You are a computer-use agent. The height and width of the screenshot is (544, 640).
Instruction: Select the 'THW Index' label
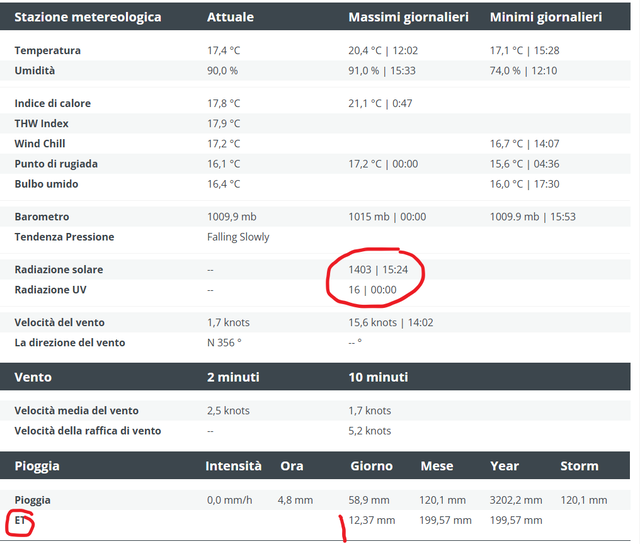[x=41, y=124]
